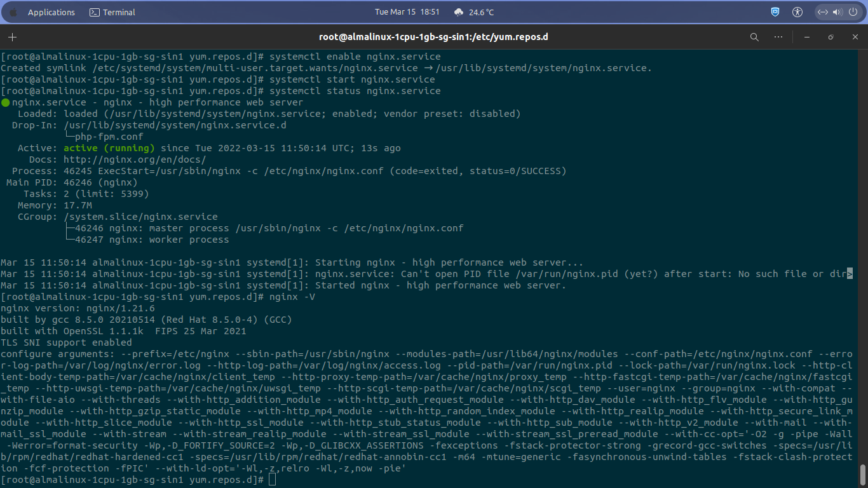The image size is (868, 488).
Task: Click the blue shield tray icon
Action: 775,12
